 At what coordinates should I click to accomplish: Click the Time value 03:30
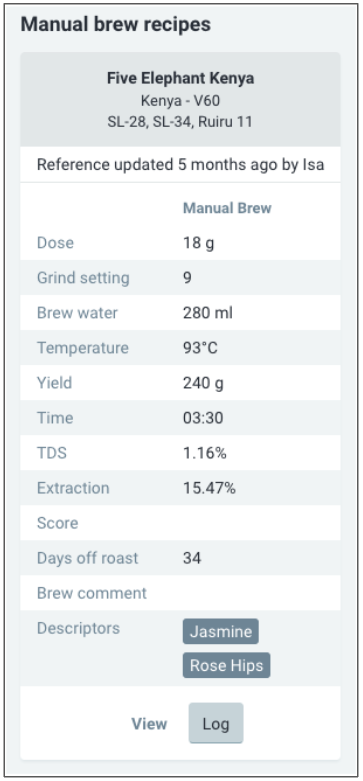point(203,417)
